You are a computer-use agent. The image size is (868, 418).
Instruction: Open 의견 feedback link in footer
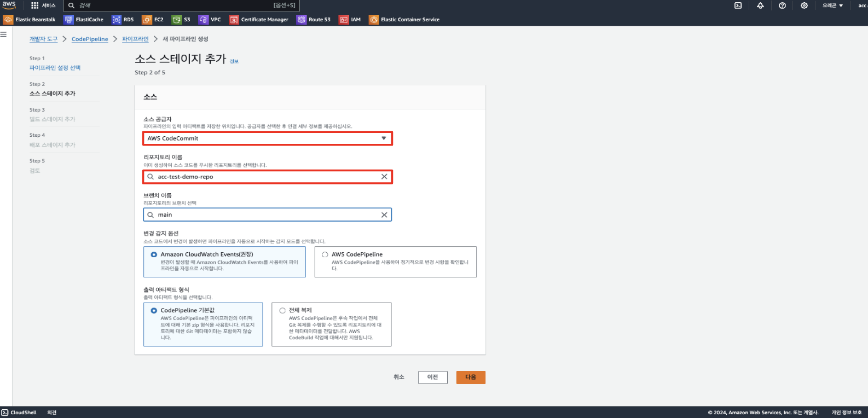coord(52,413)
